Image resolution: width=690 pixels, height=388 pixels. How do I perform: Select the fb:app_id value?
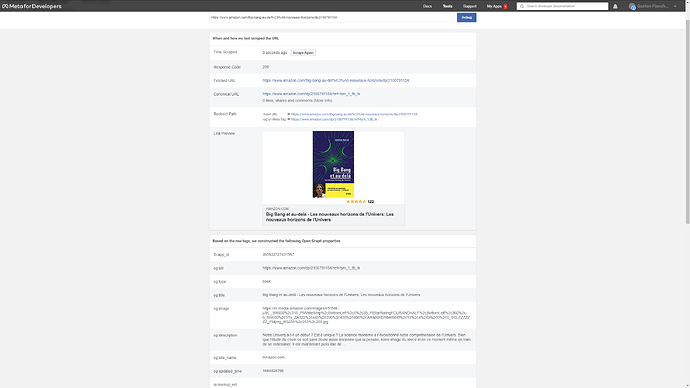pos(278,255)
